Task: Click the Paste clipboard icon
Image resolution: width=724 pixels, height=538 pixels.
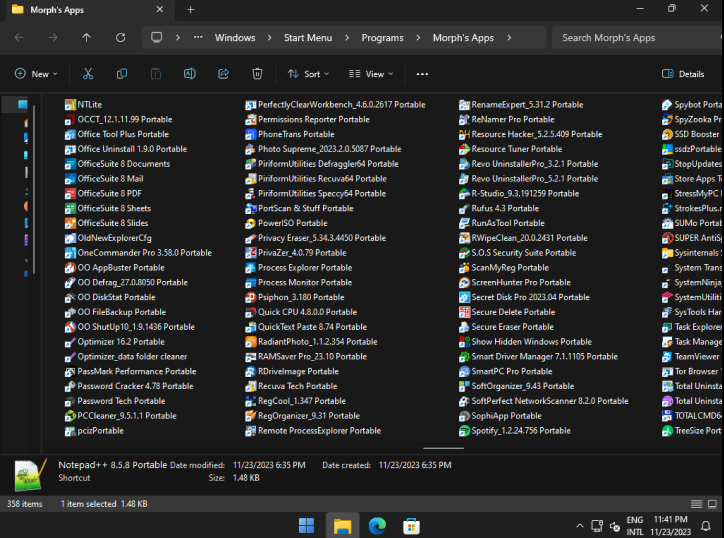Action: (156, 74)
